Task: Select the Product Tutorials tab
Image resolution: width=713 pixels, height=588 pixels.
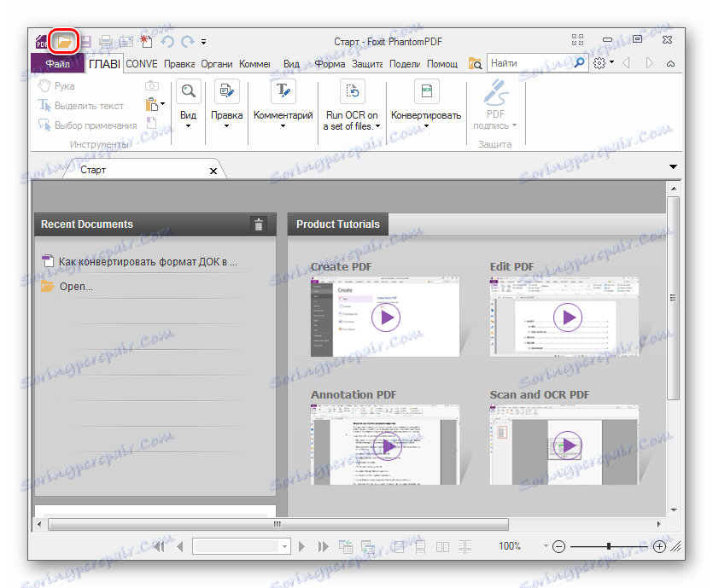Action: [x=338, y=224]
